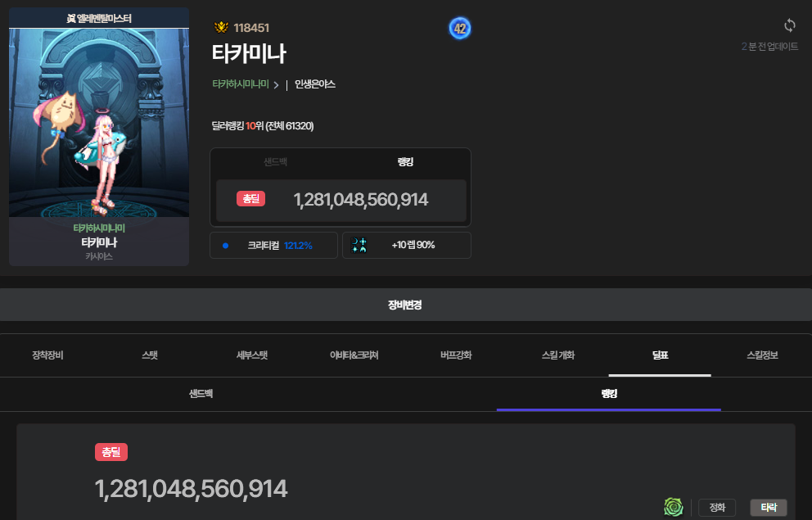Click the character portrait image
This screenshot has width=812, height=520.
coord(99,123)
